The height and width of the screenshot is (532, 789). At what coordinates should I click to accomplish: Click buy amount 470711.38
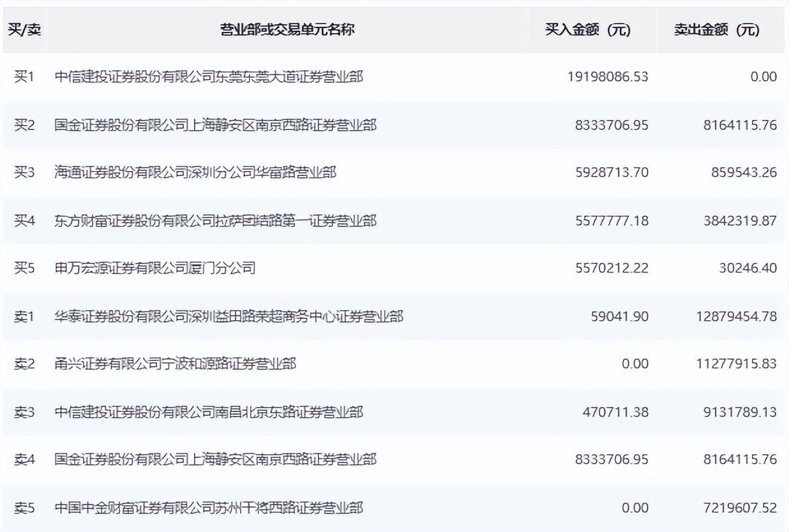[x=615, y=412]
